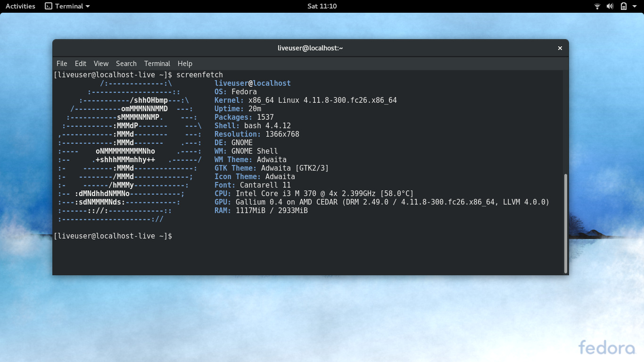This screenshot has height=362, width=644.
Task: Open the Search menu
Action: [x=126, y=64]
